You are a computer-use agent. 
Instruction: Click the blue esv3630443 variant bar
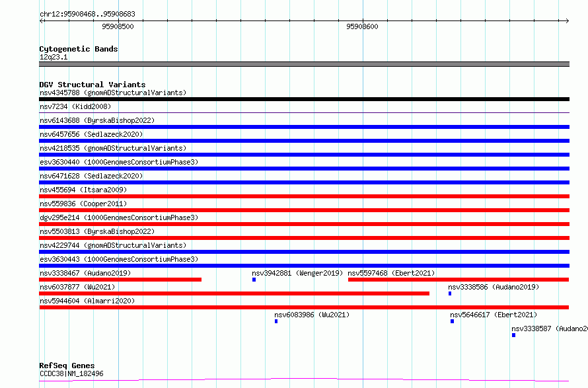pos(304,266)
